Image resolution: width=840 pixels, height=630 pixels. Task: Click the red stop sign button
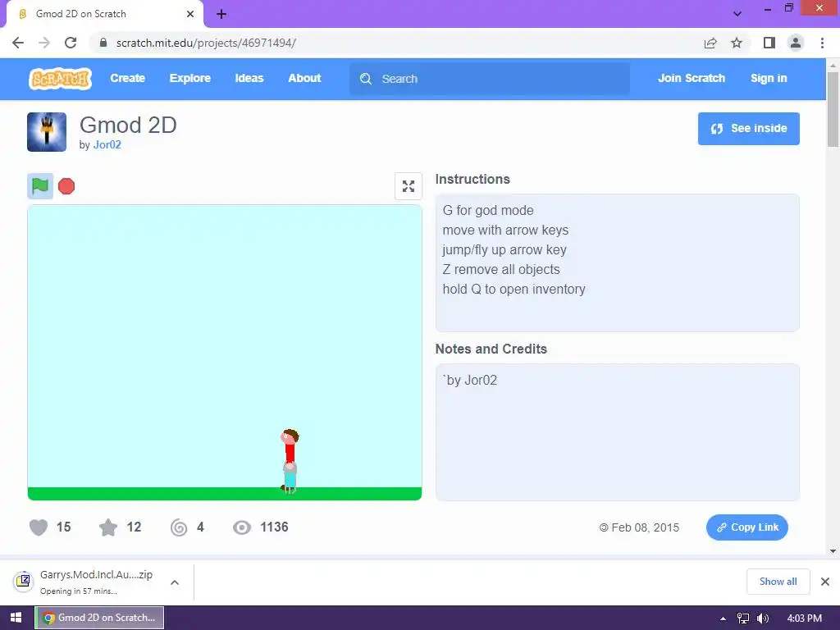[66, 186]
